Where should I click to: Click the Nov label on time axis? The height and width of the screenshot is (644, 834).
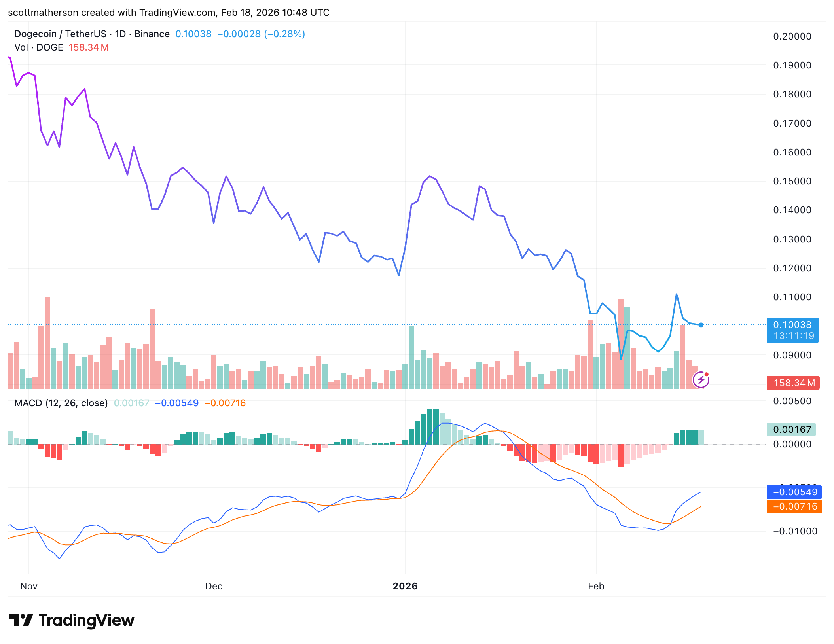pos(28,586)
